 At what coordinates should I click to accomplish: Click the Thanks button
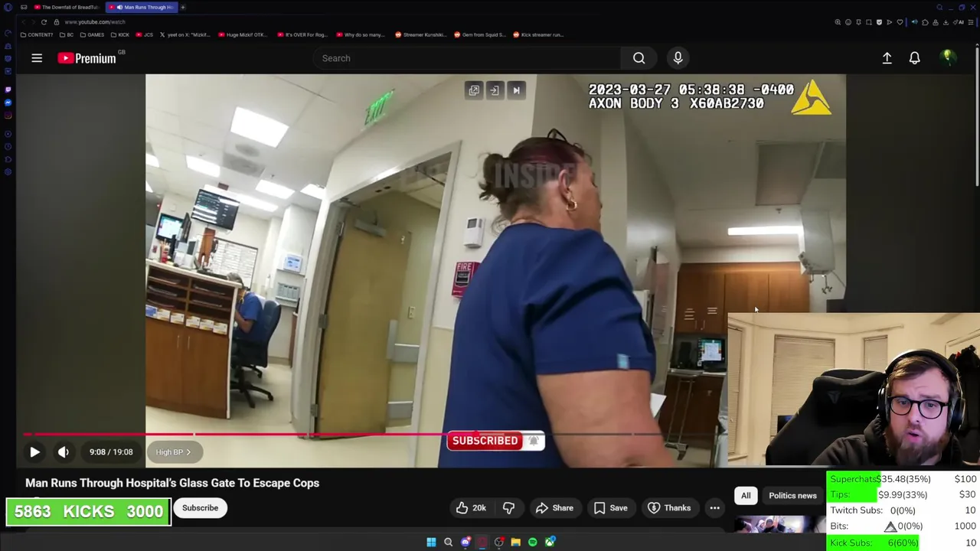pos(669,508)
